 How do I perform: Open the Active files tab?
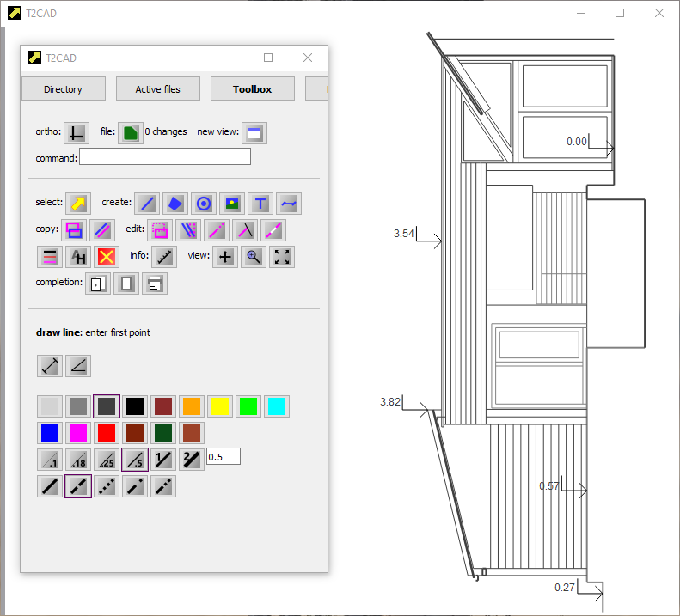coord(158,88)
